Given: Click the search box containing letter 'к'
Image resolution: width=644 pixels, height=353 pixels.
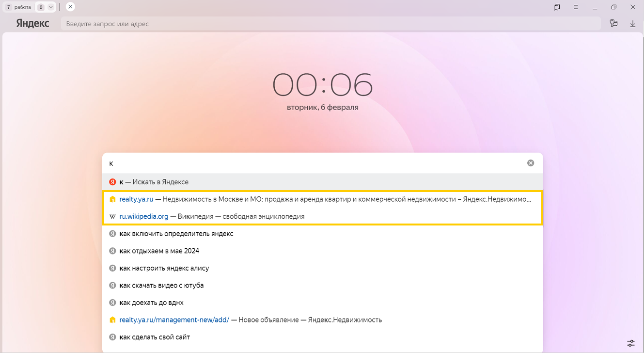Looking at the screenshot, I should (x=315, y=163).
